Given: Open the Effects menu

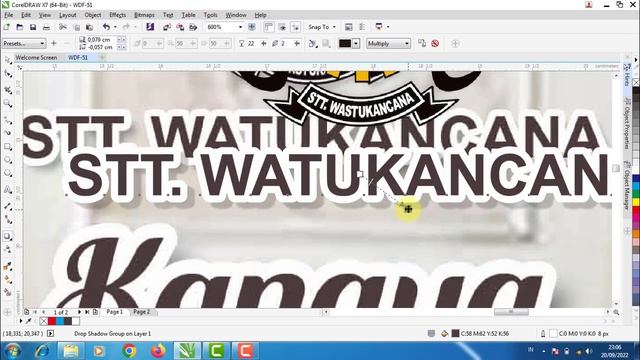Looking at the screenshot, I should [118, 15].
